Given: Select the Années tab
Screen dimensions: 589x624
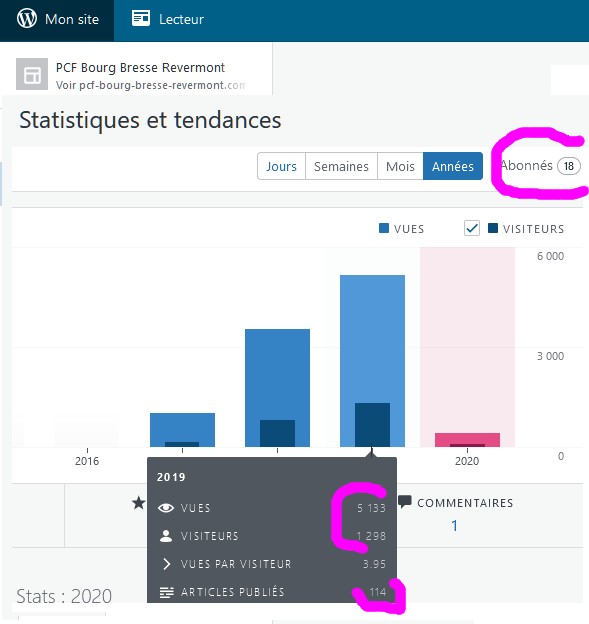Looking at the screenshot, I should (453, 166).
